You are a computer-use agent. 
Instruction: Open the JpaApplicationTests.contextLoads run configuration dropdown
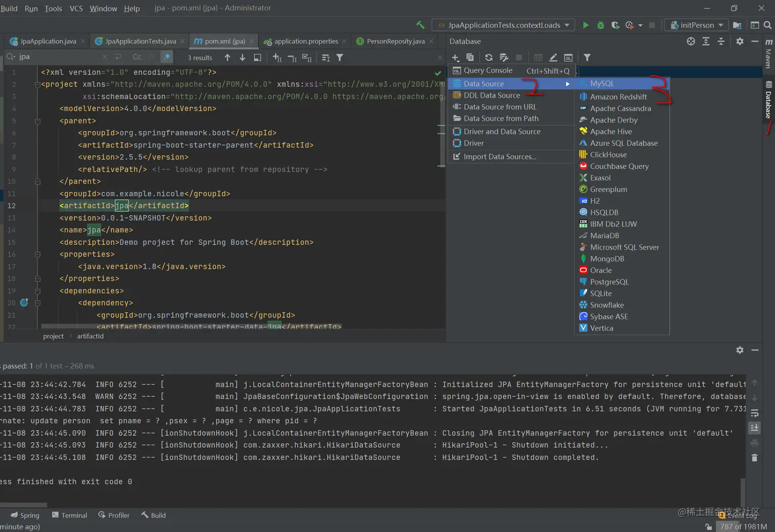pyautogui.click(x=503, y=25)
